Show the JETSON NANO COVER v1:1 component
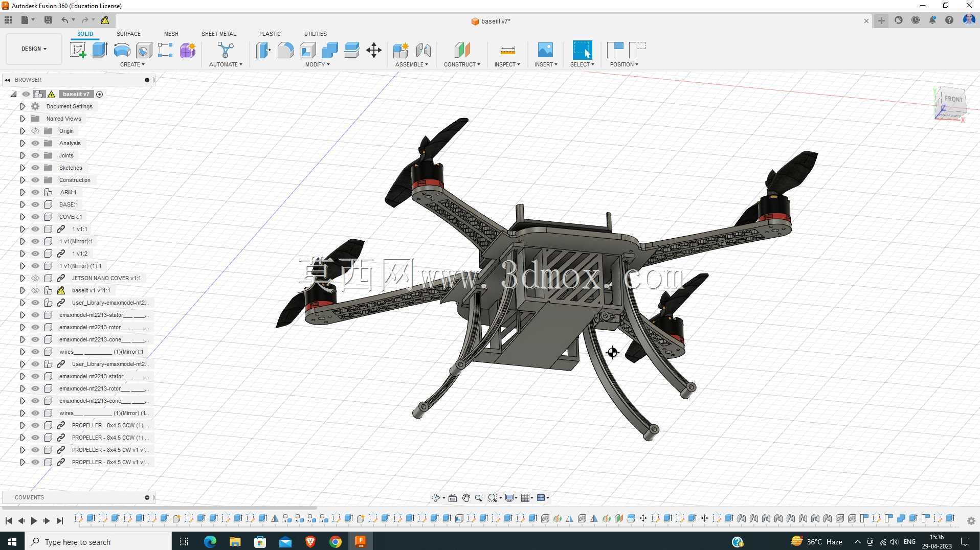Viewport: 980px width, 550px height. tap(35, 278)
